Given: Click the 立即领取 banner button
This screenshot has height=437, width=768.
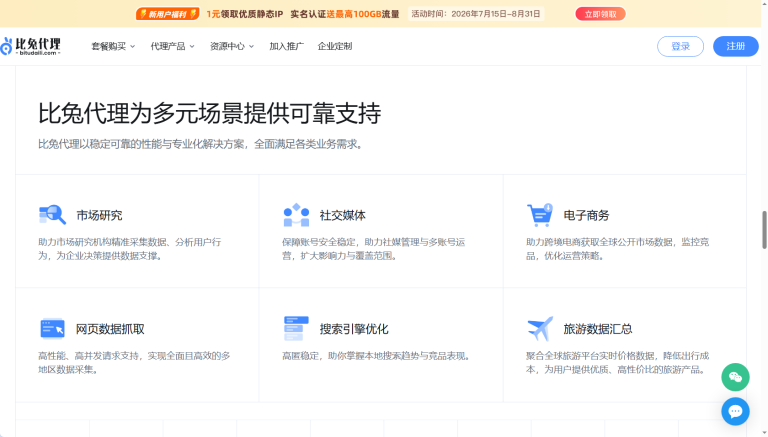Looking at the screenshot, I should click(600, 14).
